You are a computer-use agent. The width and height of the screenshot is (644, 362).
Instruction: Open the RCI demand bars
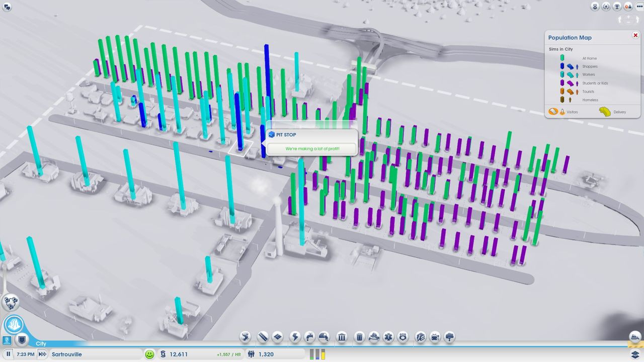coord(317,354)
